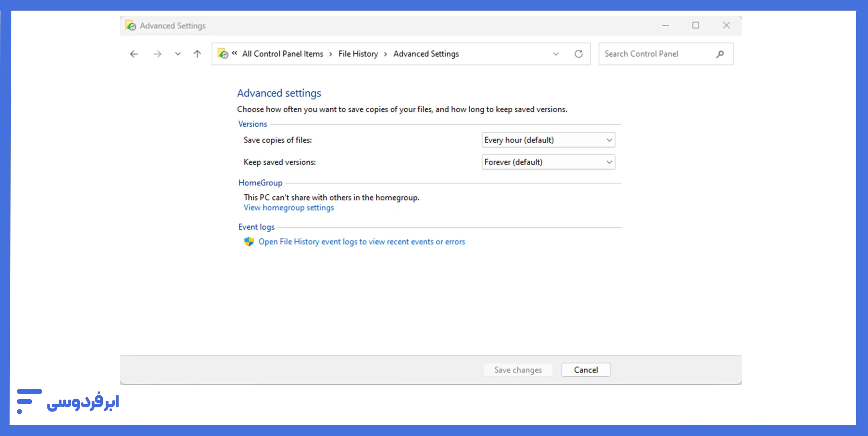Click the shield icon beside event logs
This screenshot has height=436, width=868.
(x=249, y=242)
